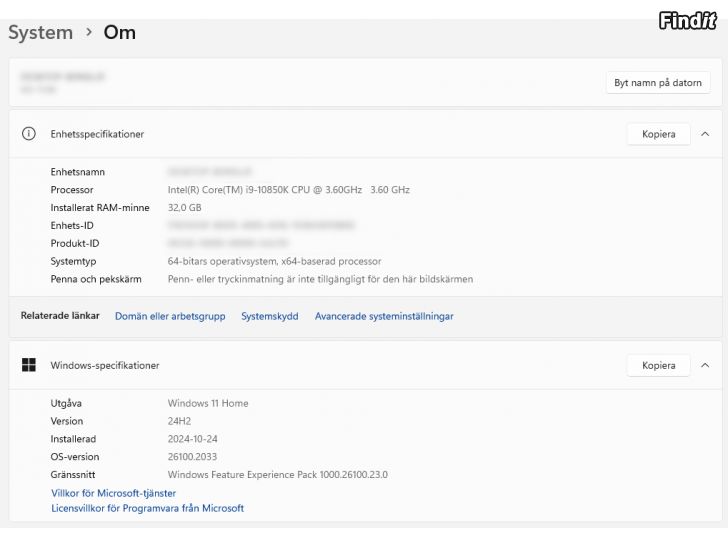Open Avancerade systeminställningar link
Screen dimensions: 728x546
click(x=384, y=316)
